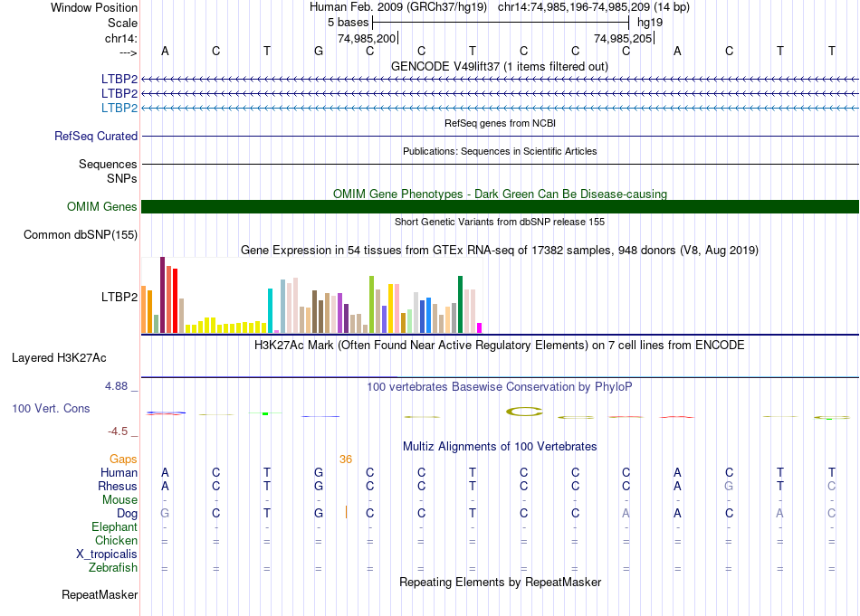Click the orange 36 gap marker
Image resolution: width=860 pixels, height=616 pixels.
[346, 460]
